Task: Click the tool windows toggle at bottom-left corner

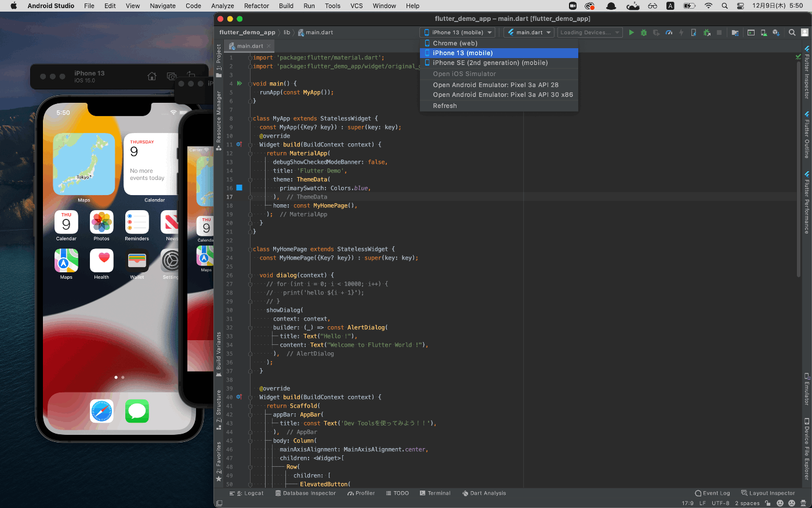Action: click(219, 503)
